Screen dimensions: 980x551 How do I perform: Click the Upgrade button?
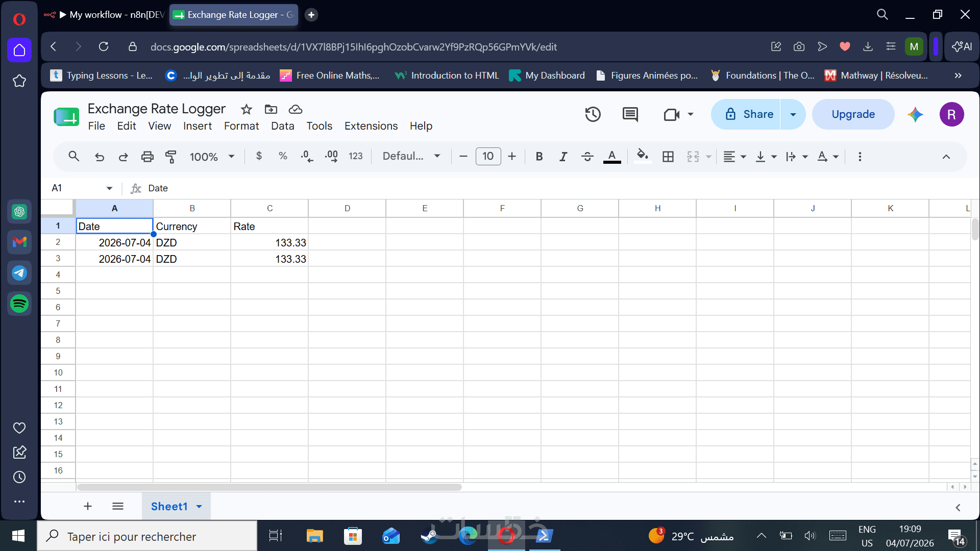click(853, 114)
